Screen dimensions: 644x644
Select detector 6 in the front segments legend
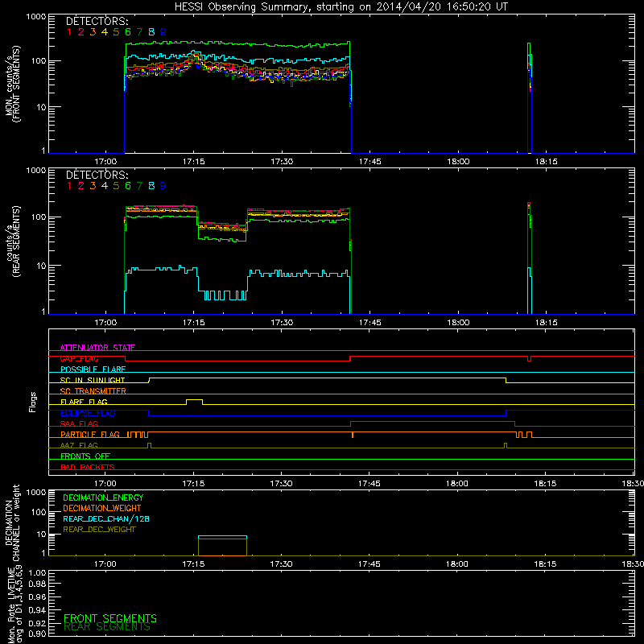[128, 31]
